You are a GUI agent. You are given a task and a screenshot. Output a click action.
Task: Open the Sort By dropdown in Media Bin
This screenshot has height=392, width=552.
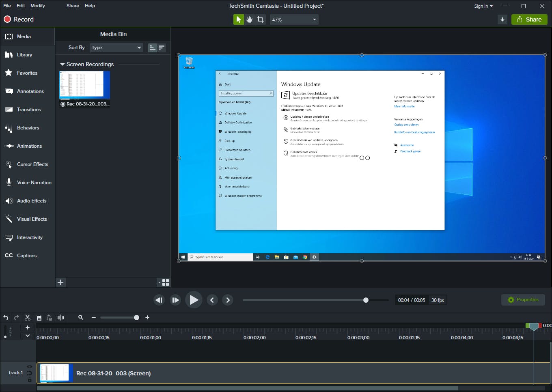click(116, 47)
